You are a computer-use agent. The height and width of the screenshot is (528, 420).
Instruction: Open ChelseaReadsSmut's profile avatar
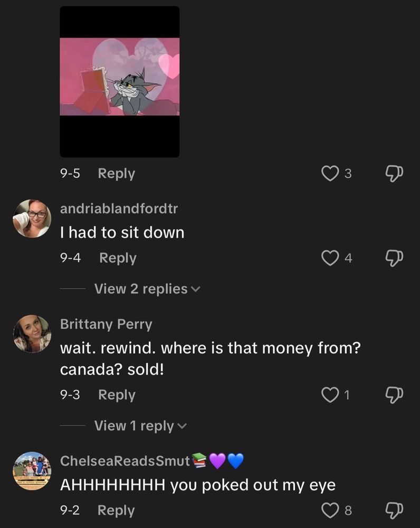pyautogui.click(x=32, y=471)
